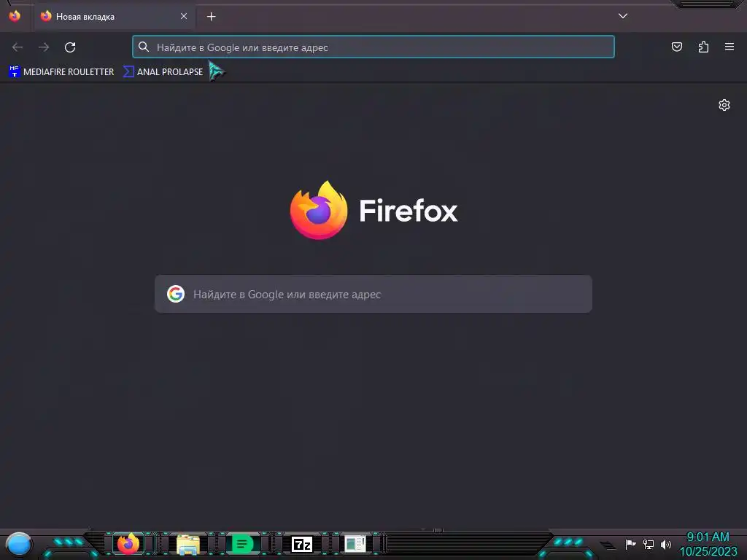Go back one page

coord(18,47)
